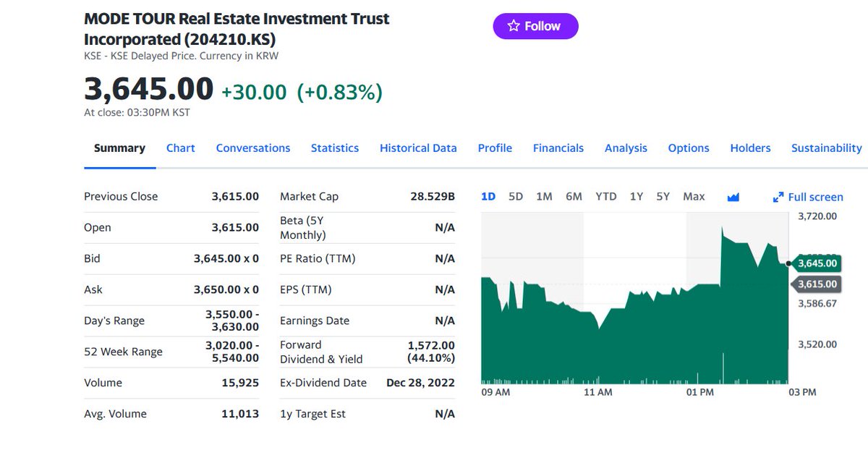The image size is (868, 450).
Task: Click the Day's Range value
Action: point(232,320)
